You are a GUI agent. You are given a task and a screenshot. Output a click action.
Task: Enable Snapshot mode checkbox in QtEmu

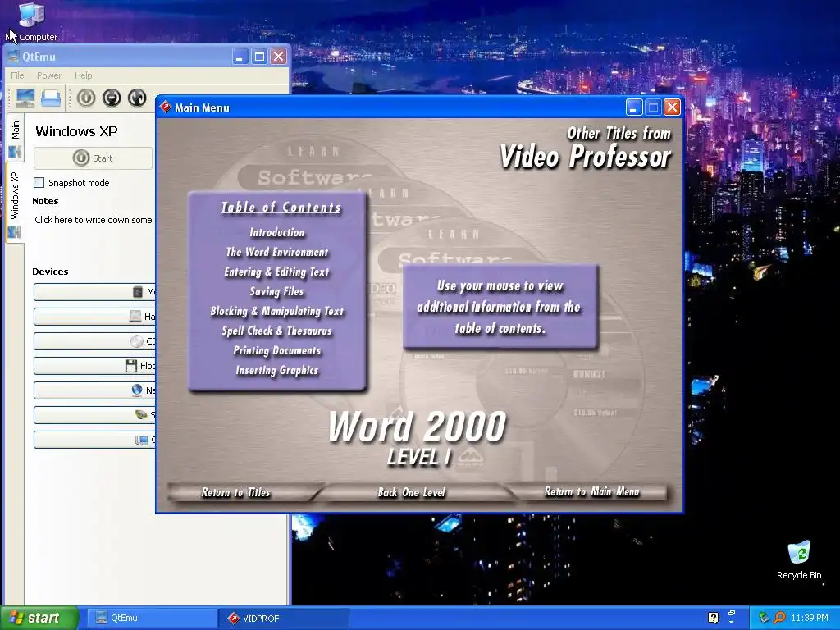39,183
